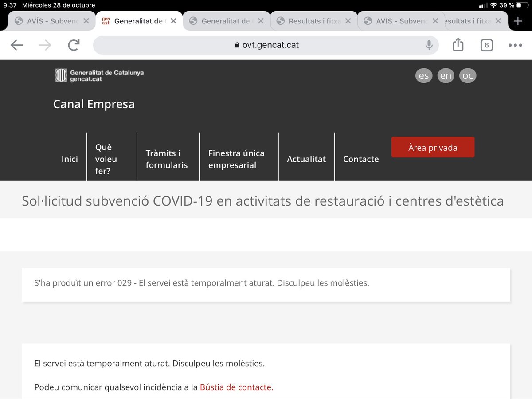This screenshot has width=532, height=399.
Task: Open Tràmits i formularis menu
Action: pyautogui.click(x=167, y=159)
